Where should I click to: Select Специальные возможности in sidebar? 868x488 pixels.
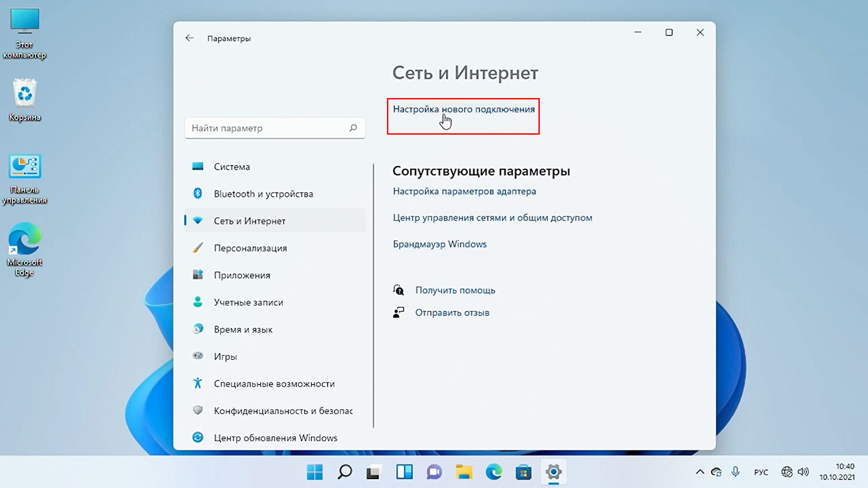coord(274,384)
